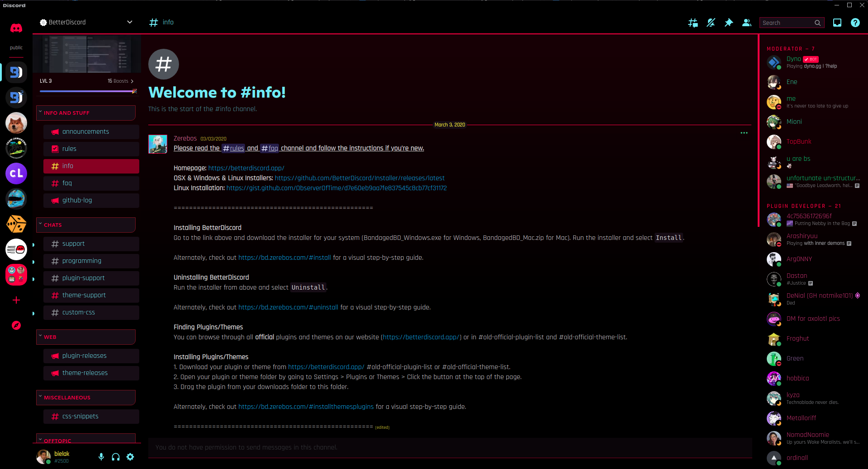Explore public servers compass icon
The image size is (868, 469).
[16, 325]
